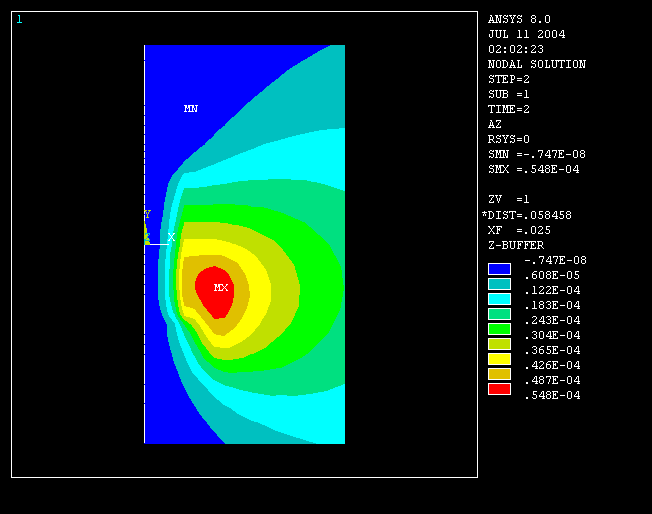Image resolution: width=652 pixels, height=514 pixels.
Task: Click the window number 1 label
Action: coord(19,19)
